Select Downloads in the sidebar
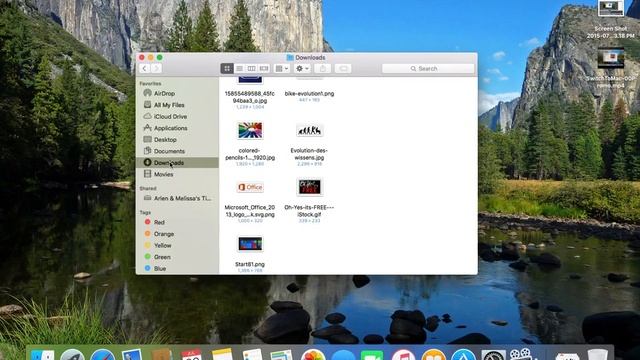640x360 pixels. [x=178, y=162]
